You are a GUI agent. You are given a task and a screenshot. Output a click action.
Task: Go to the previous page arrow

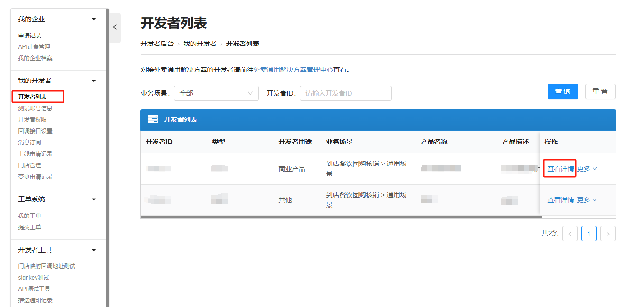coord(570,234)
